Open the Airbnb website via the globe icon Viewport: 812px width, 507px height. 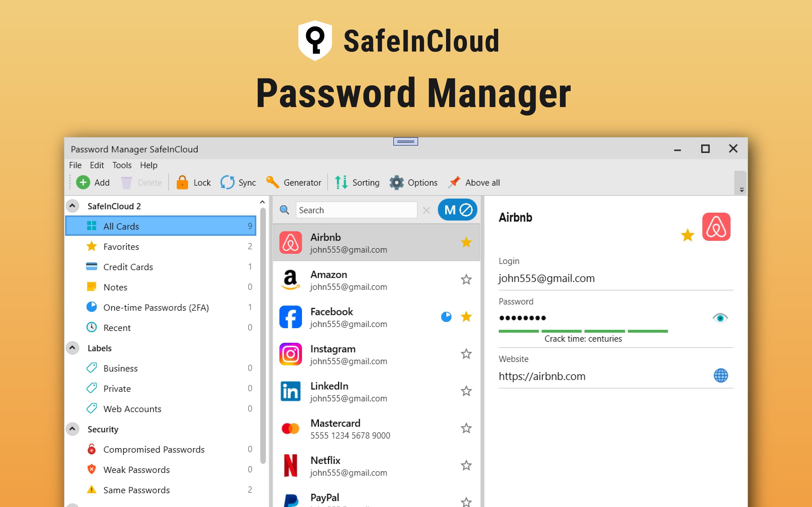coord(720,375)
